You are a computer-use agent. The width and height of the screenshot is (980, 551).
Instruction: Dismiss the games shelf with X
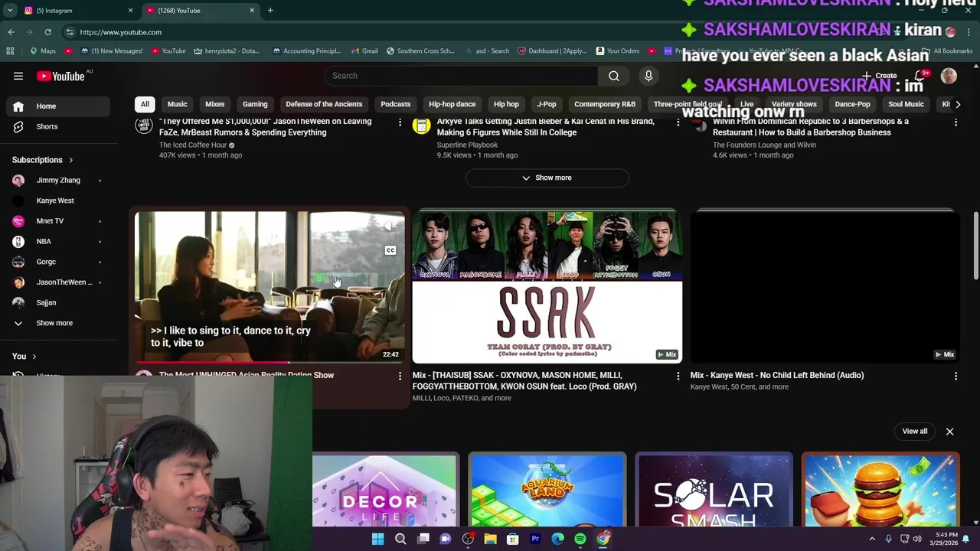pos(949,432)
